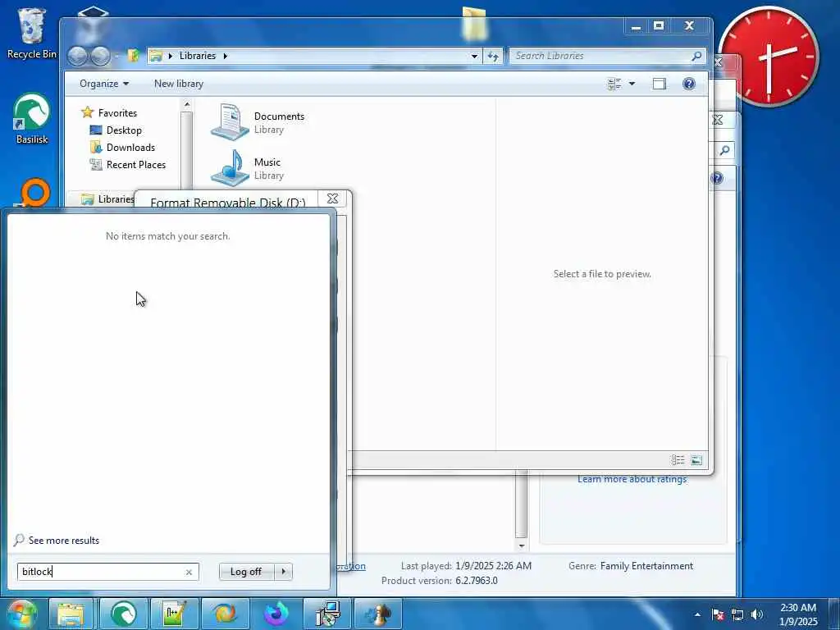Open Notepad++ from the taskbar
Image resolution: width=840 pixels, height=630 pixels.
tap(174, 614)
